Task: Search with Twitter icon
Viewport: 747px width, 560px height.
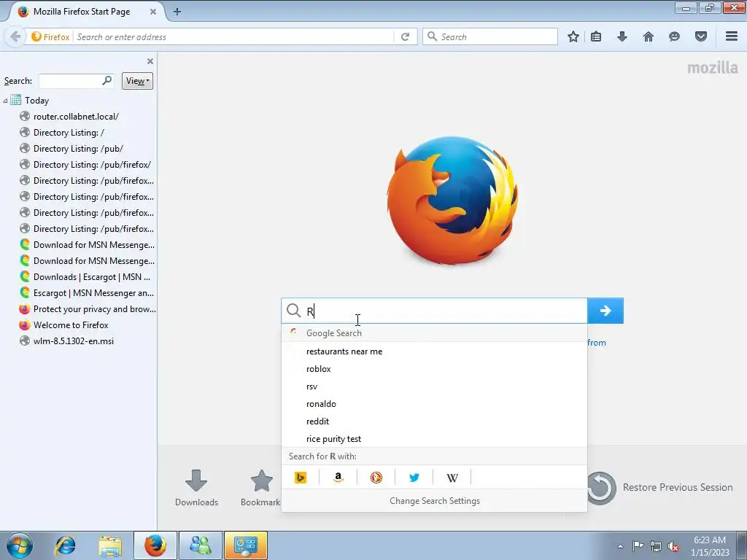Action: (414, 477)
